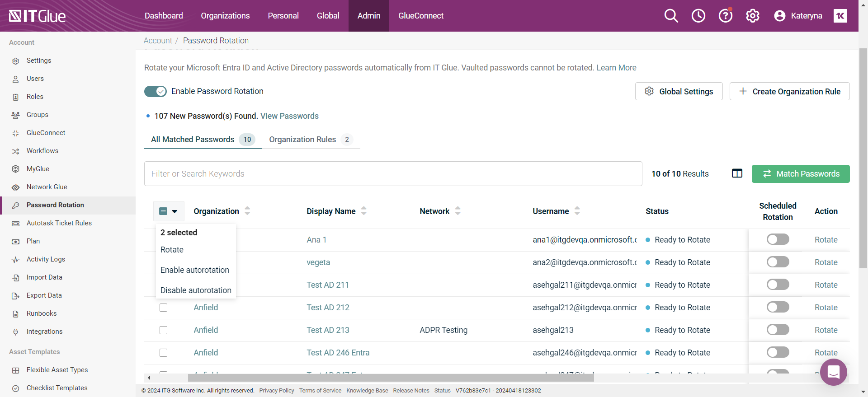
Task: Click the select-all checkbox in table header
Action: click(x=164, y=211)
